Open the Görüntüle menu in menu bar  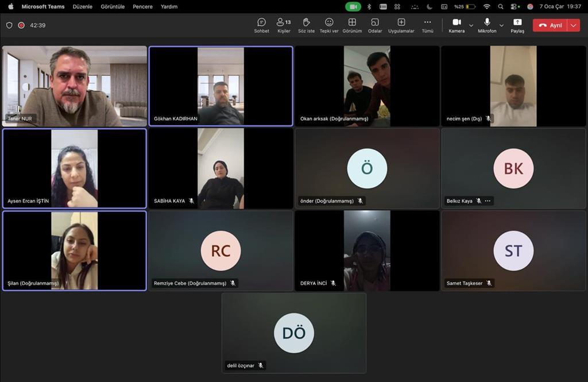pyautogui.click(x=113, y=7)
